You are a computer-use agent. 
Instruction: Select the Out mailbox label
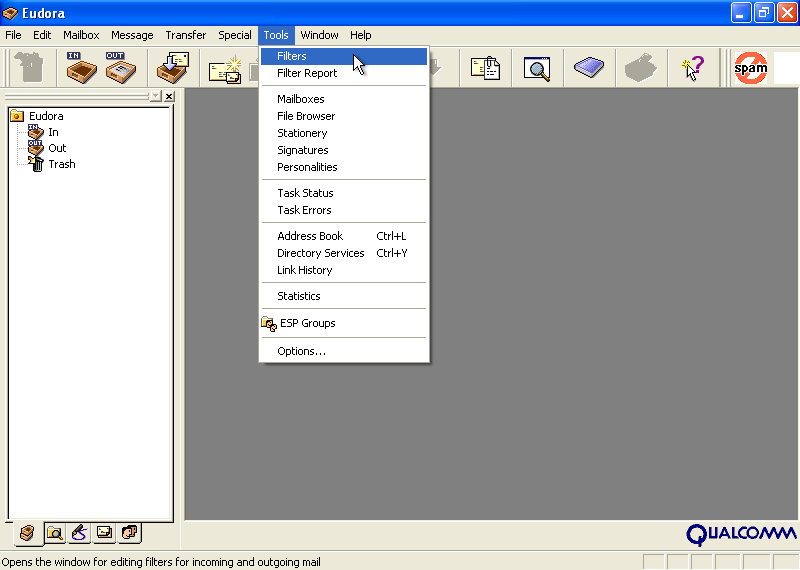tap(57, 148)
